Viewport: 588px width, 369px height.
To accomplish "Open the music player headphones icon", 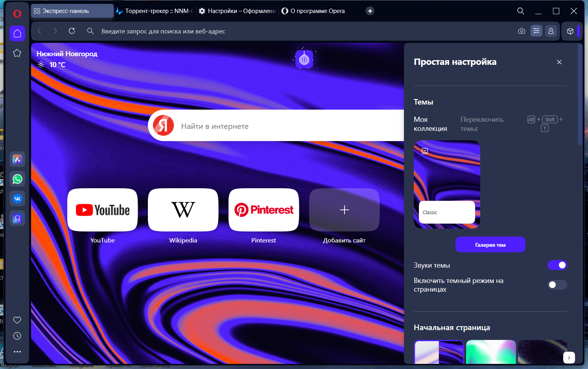I will (x=17, y=218).
